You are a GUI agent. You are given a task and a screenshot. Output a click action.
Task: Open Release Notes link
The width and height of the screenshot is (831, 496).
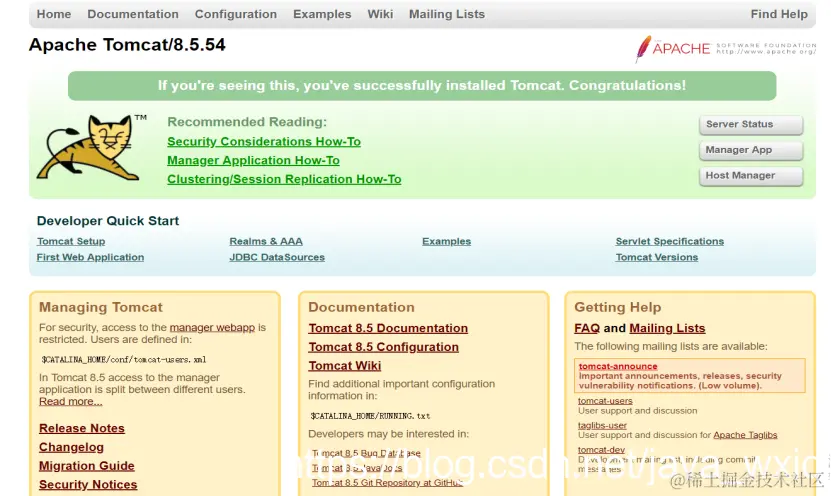(82, 428)
